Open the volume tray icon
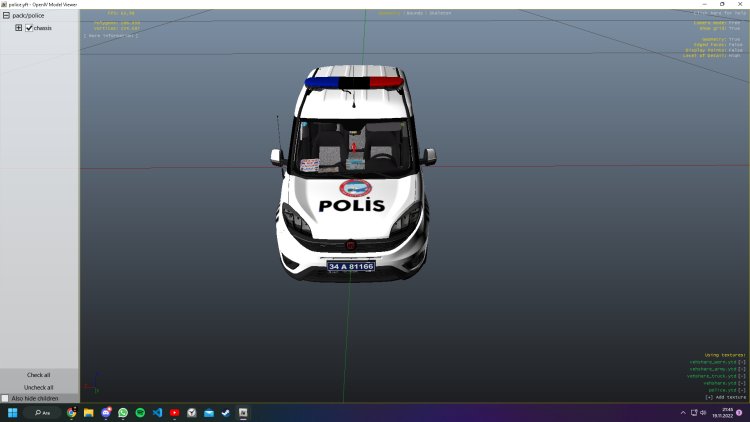The height and width of the screenshot is (422, 750). click(x=703, y=412)
